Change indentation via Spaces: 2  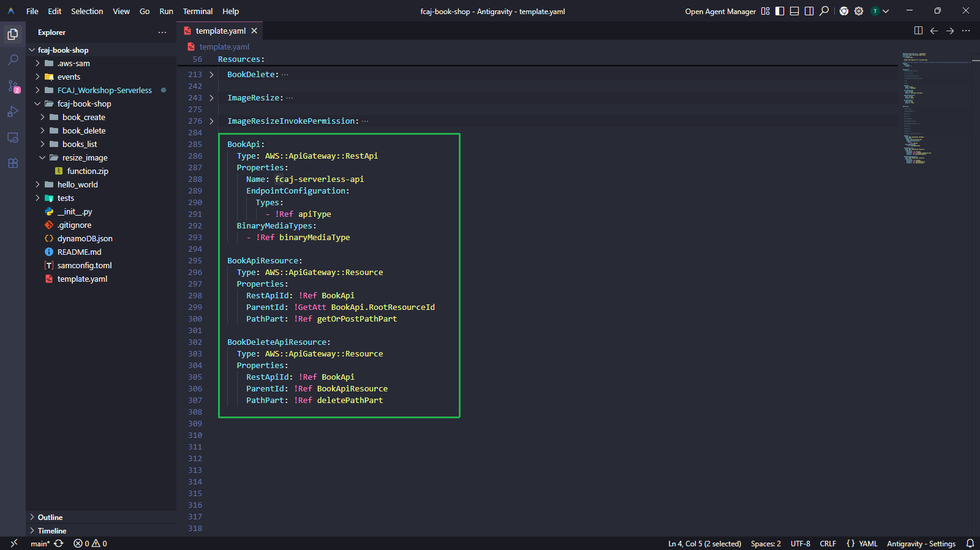coord(766,544)
